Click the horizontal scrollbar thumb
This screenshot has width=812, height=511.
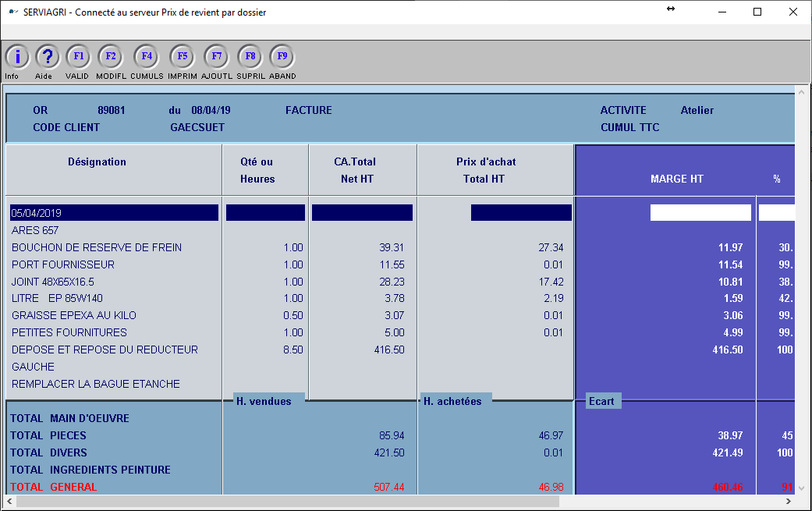[x=288, y=501]
